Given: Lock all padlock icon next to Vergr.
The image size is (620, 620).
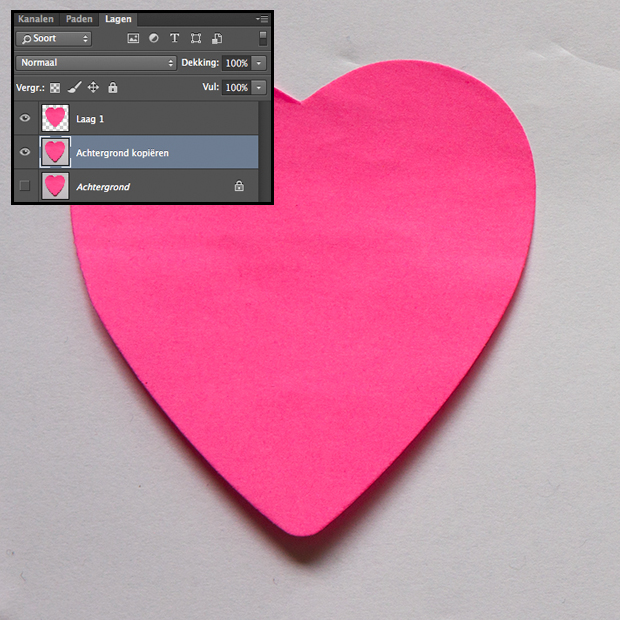Looking at the screenshot, I should click(113, 87).
